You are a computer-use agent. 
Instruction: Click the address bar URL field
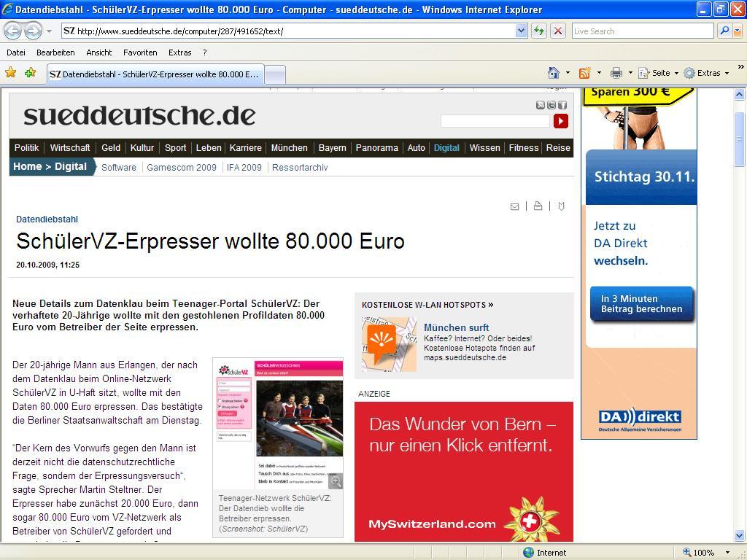(289, 31)
